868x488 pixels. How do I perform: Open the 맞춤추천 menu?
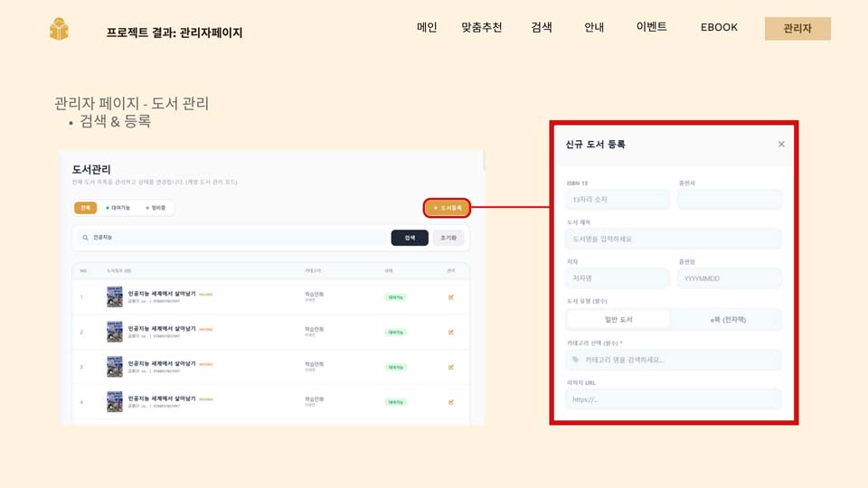coord(481,27)
